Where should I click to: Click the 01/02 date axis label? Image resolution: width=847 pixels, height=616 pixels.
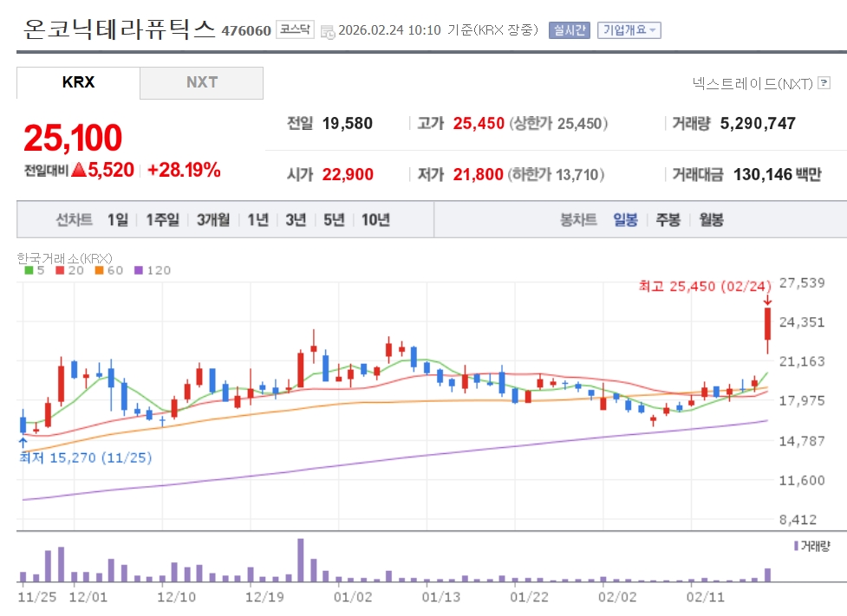pos(352,597)
